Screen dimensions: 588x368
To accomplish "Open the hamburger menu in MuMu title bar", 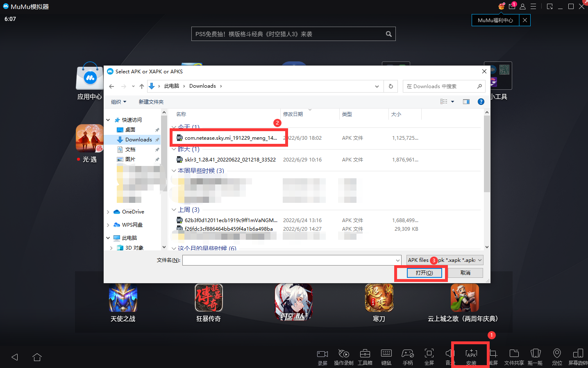I will (533, 7).
